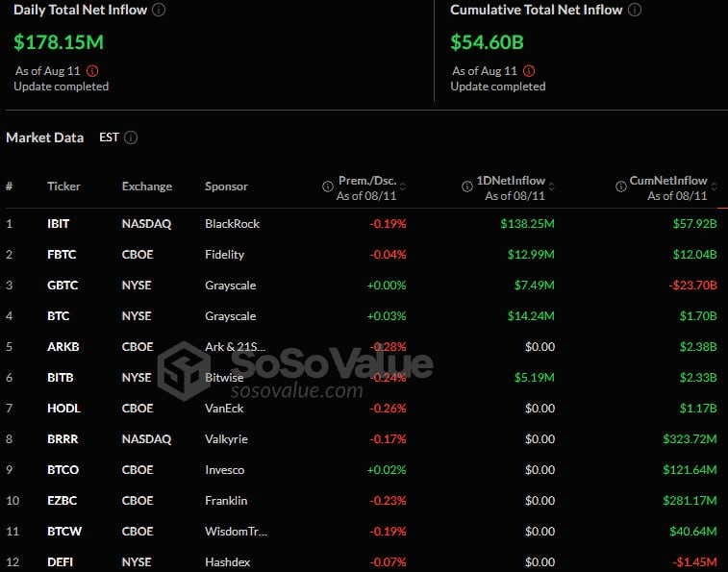The height and width of the screenshot is (572, 728).
Task: Click the $14.24M inflow value
Action: pos(531,316)
